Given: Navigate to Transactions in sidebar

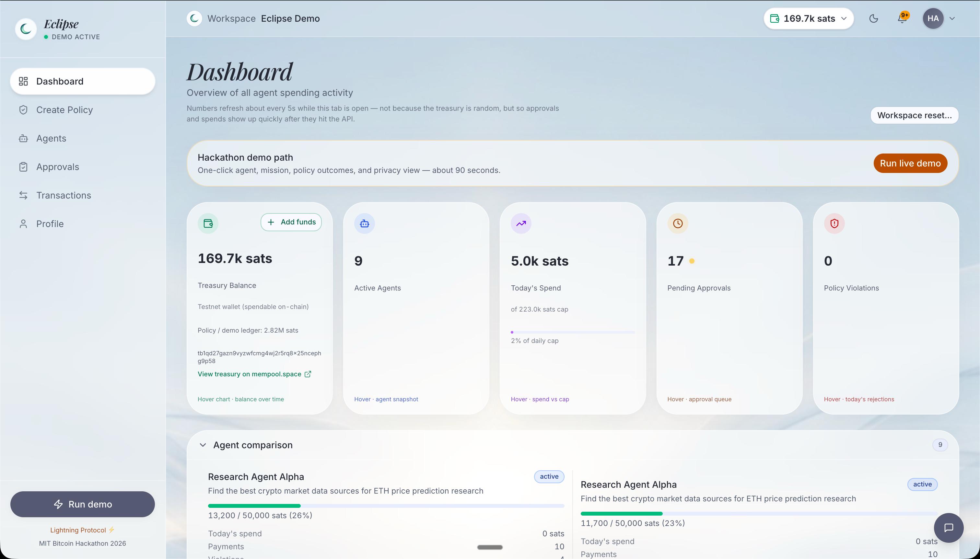Looking at the screenshot, I should 64,195.
